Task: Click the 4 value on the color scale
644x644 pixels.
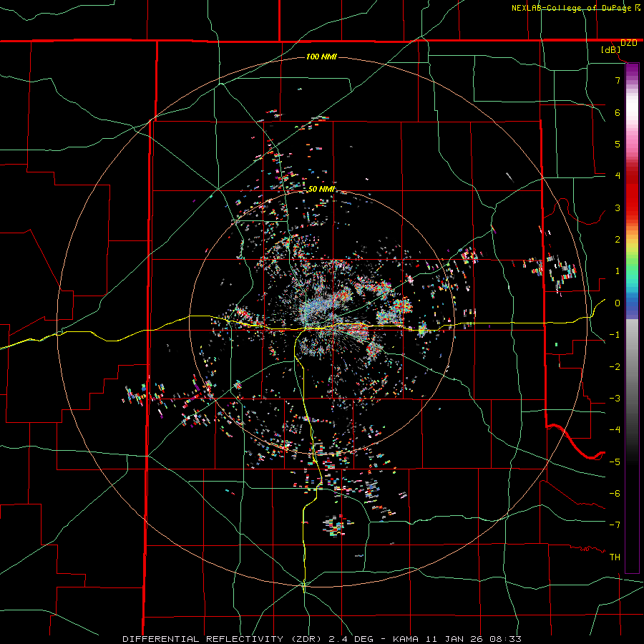Action: (x=618, y=176)
